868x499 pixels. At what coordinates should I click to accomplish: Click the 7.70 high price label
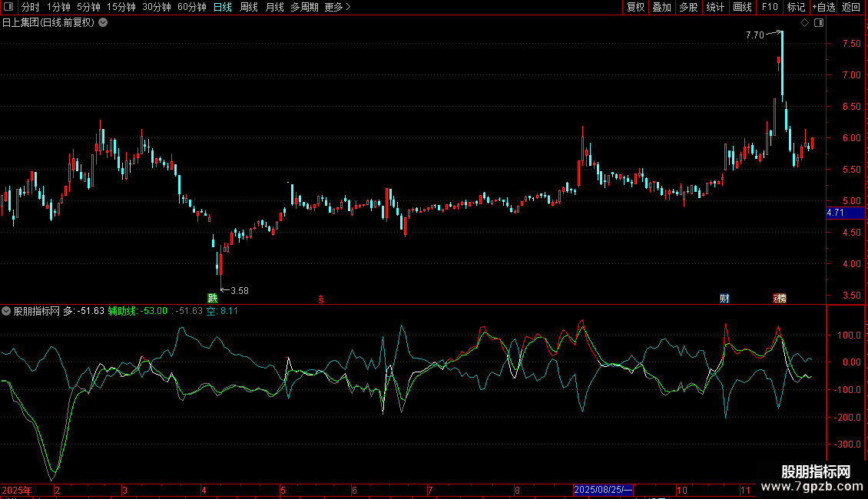point(754,35)
